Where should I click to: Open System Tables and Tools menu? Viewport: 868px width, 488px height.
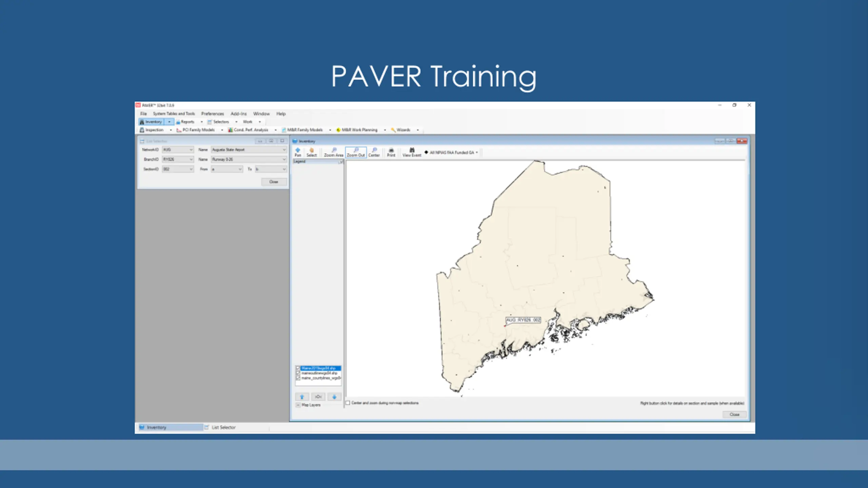(x=174, y=114)
